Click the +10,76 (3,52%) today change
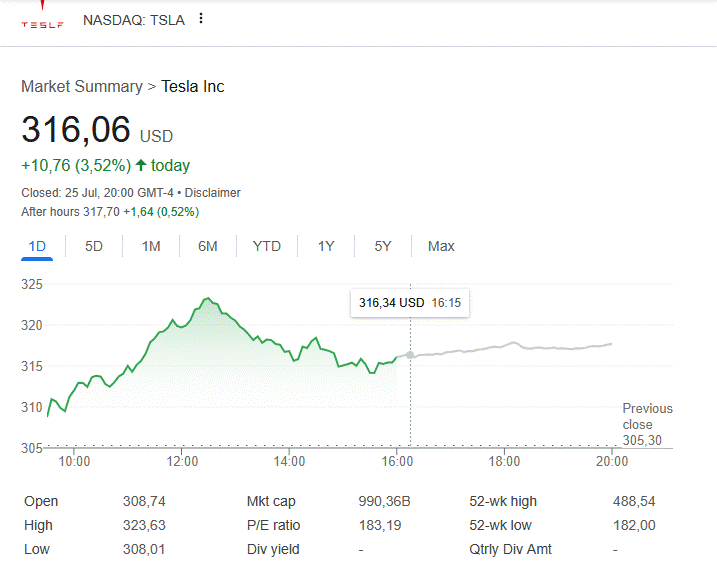The width and height of the screenshot is (717, 565). coord(106,165)
